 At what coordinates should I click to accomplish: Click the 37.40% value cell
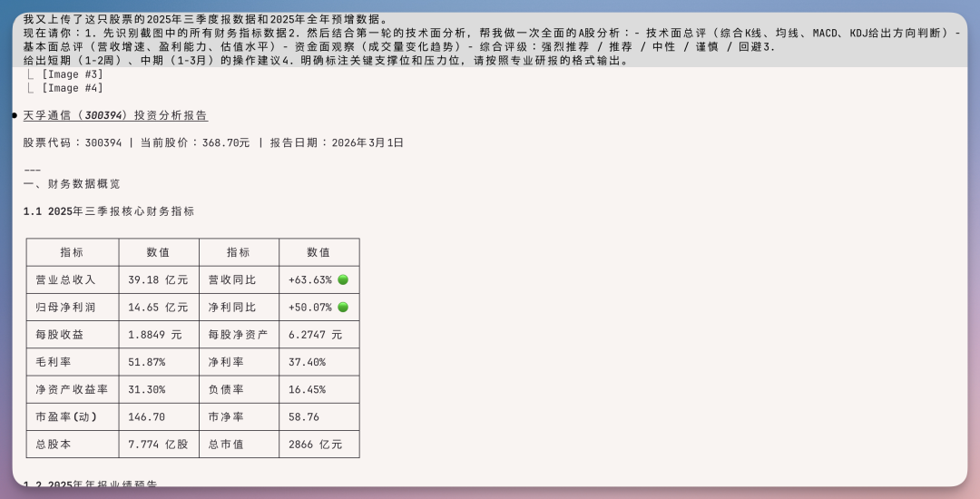[318, 362]
